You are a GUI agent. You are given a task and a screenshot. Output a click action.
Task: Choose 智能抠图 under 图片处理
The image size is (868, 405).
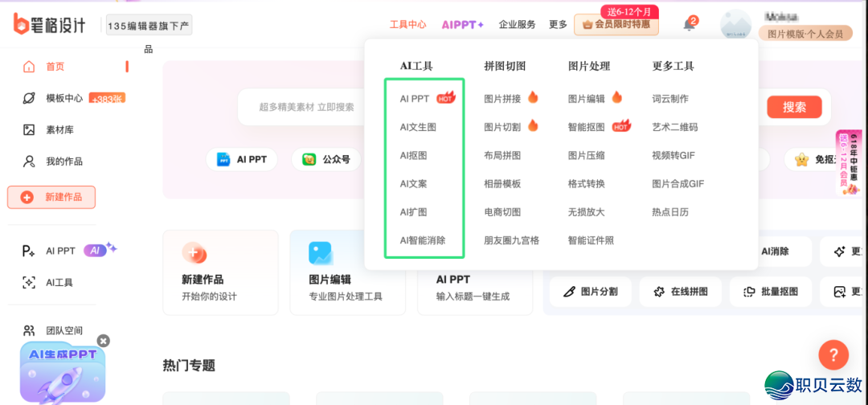point(586,127)
